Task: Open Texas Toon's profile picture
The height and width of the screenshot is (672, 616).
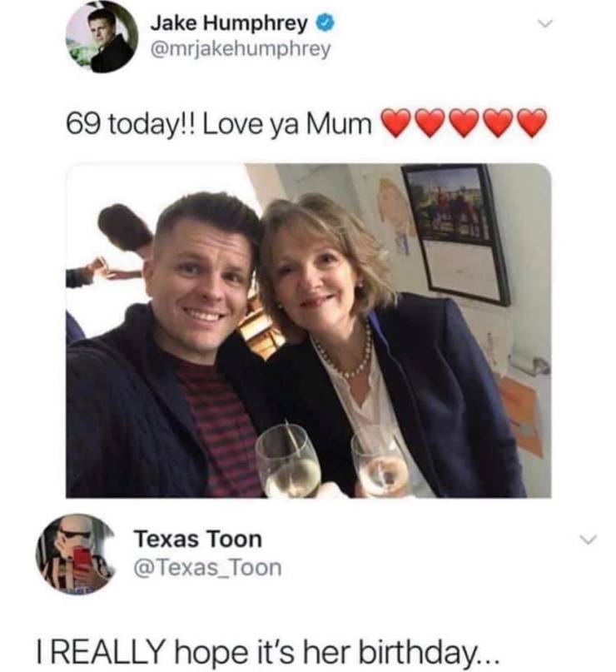Action: pyautogui.click(x=75, y=554)
